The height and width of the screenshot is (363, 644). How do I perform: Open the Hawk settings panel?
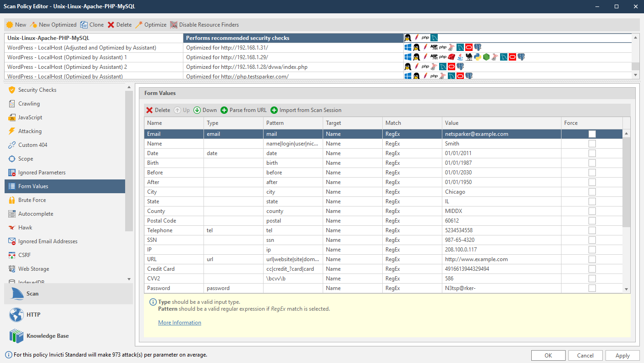(26, 227)
